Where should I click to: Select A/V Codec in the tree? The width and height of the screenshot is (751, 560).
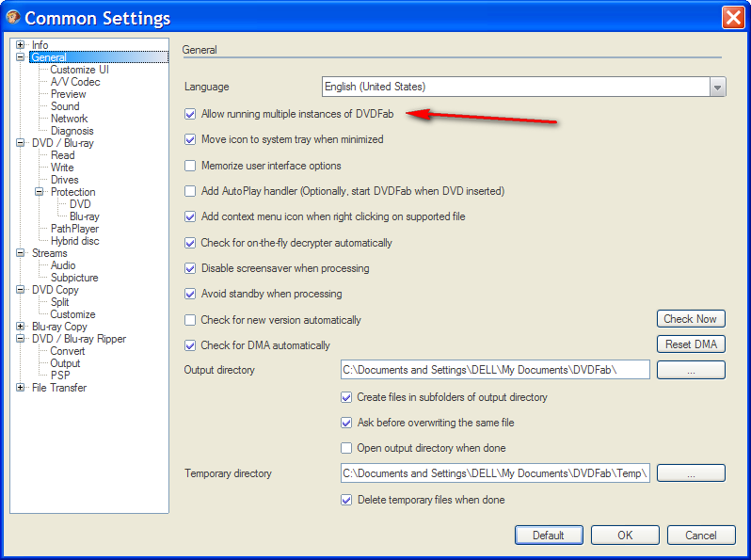click(x=75, y=82)
